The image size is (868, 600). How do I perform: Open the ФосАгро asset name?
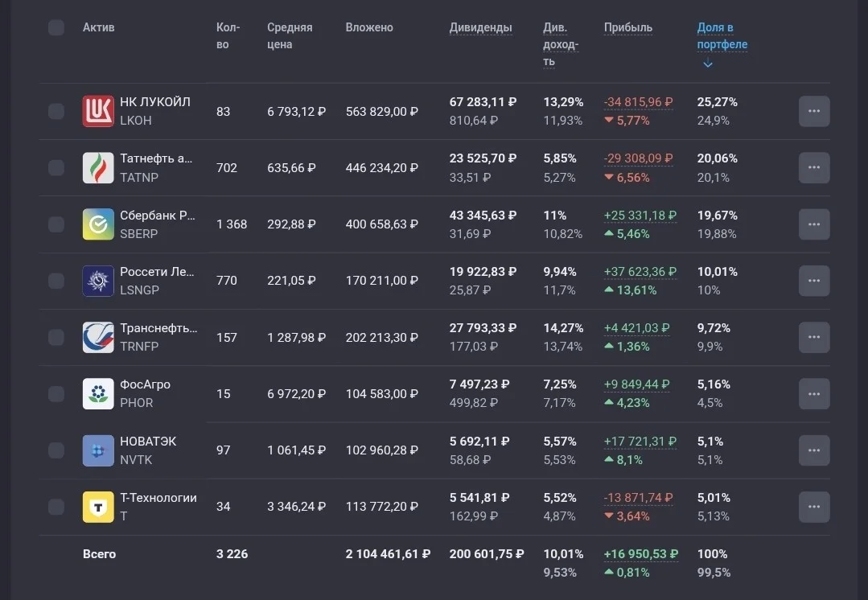(x=145, y=384)
